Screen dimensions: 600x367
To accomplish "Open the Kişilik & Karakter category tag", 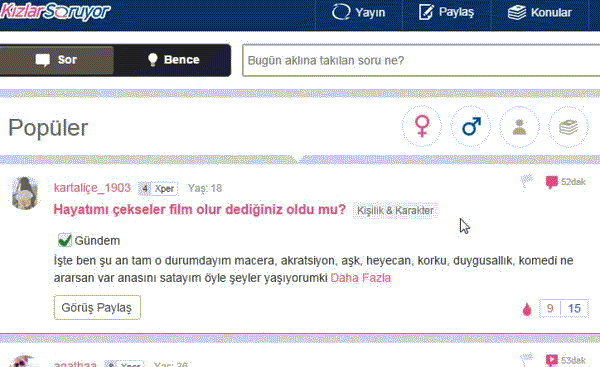I will [395, 210].
